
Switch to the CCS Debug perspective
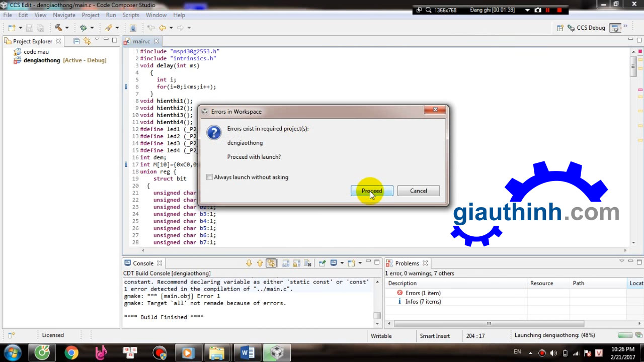(586, 28)
